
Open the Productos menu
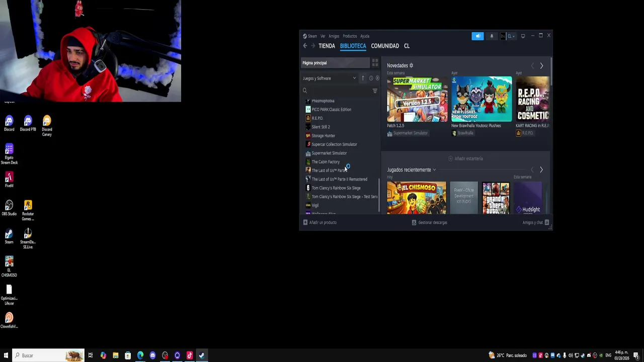click(350, 36)
